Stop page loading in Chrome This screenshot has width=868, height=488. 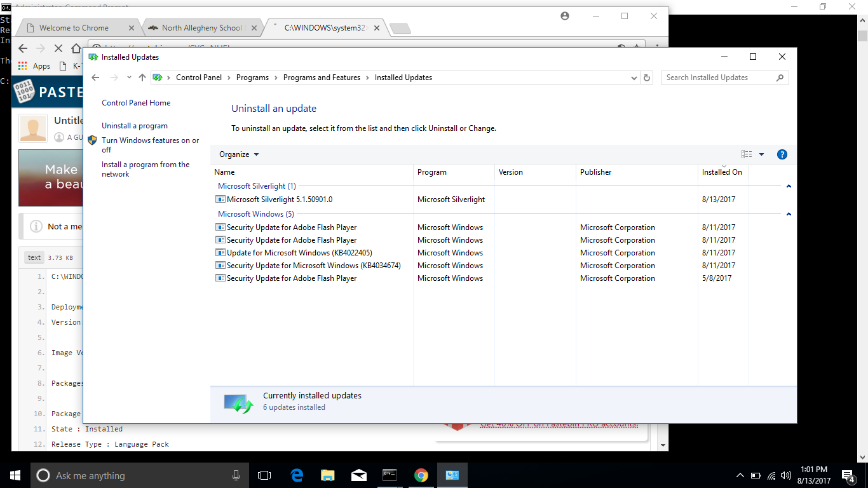(x=58, y=48)
